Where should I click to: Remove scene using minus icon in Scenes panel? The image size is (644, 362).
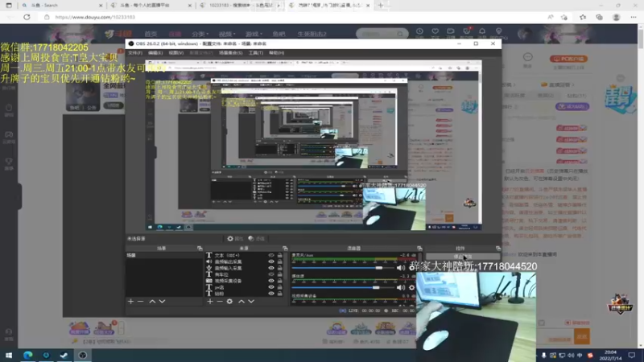(140, 301)
